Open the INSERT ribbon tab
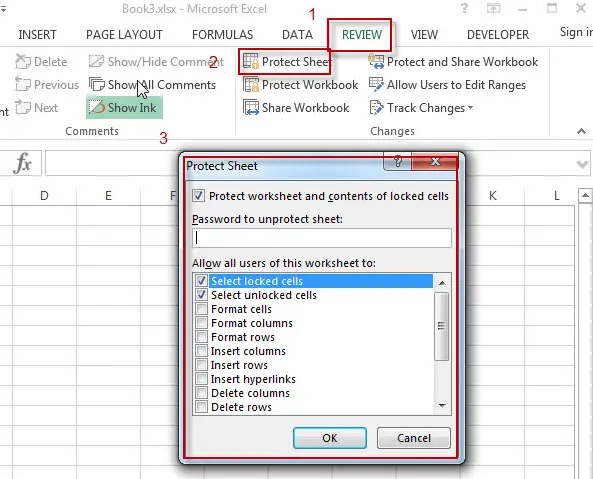 (x=37, y=34)
